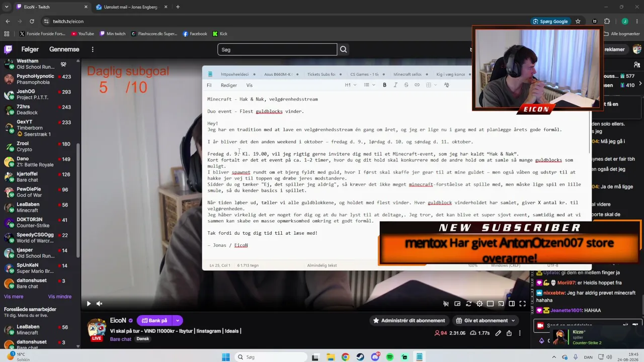Mute the stream audio
The image size is (644, 362).
99,304
